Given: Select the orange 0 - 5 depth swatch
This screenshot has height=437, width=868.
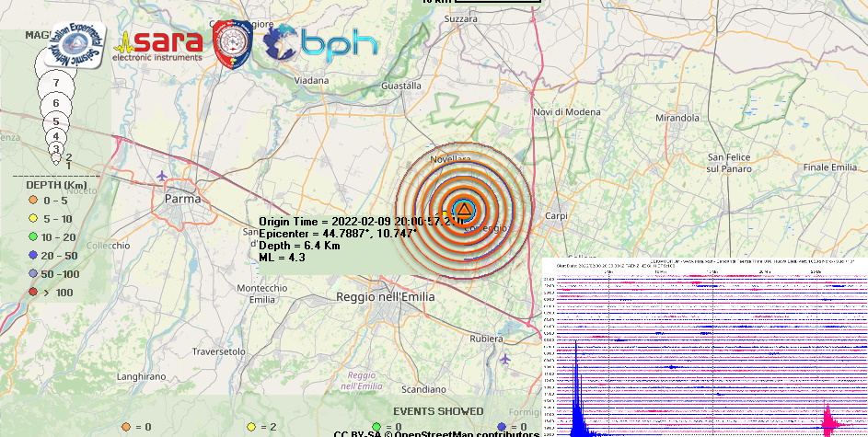Looking at the screenshot, I should click(x=33, y=200).
